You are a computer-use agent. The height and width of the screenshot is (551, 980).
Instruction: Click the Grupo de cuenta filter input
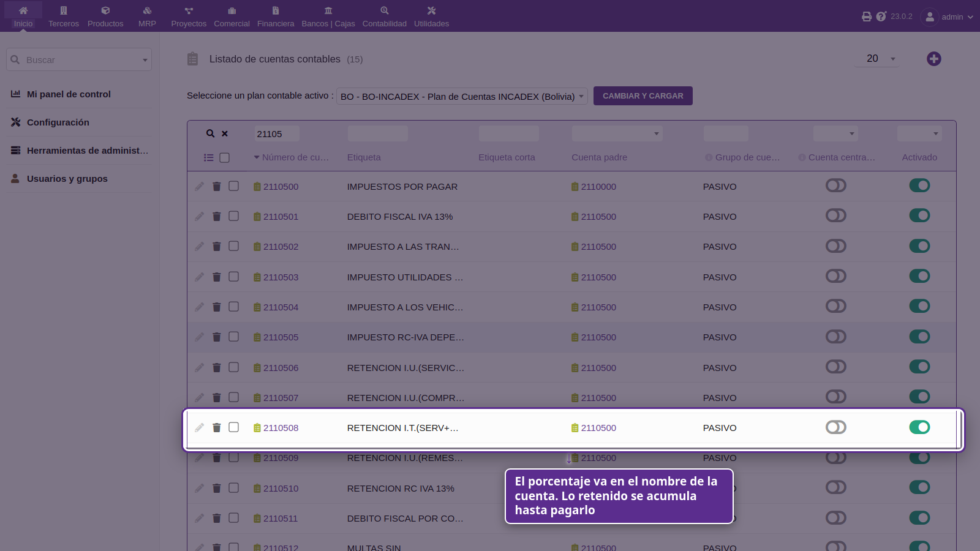point(726,133)
